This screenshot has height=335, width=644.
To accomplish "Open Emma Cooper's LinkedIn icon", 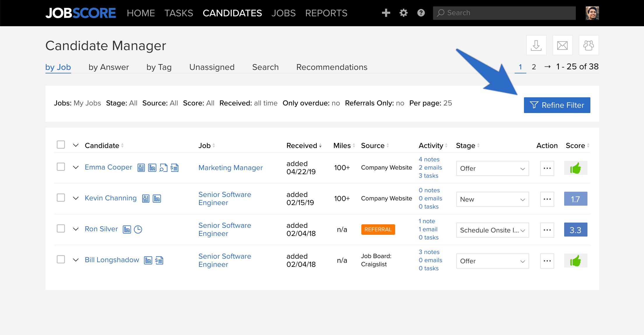I will [152, 167].
